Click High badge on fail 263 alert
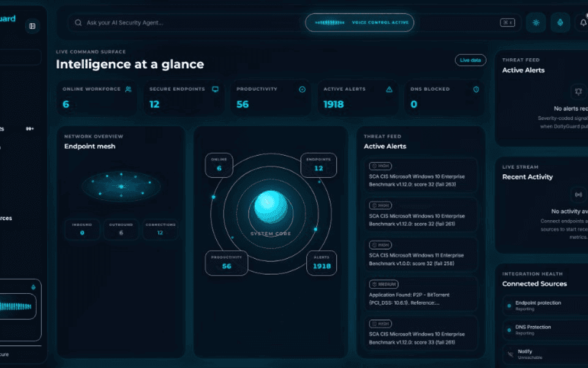This screenshot has height=368, width=588. [380, 166]
